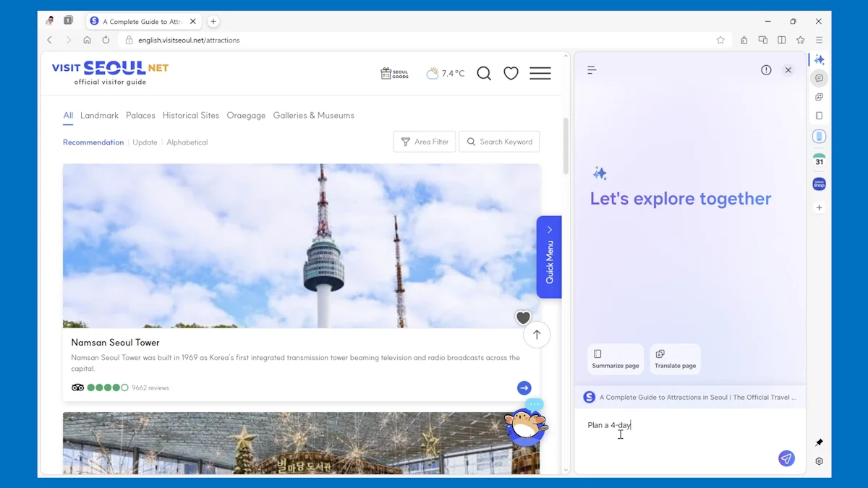Screen dimensions: 868x488
Task: Open the favorites heart icon in site header
Action: [x=511, y=73]
